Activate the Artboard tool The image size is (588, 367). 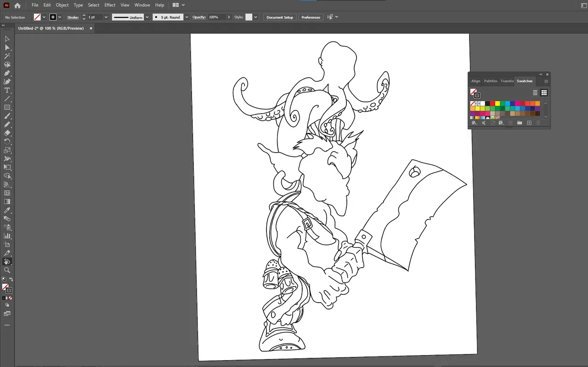(7, 244)
